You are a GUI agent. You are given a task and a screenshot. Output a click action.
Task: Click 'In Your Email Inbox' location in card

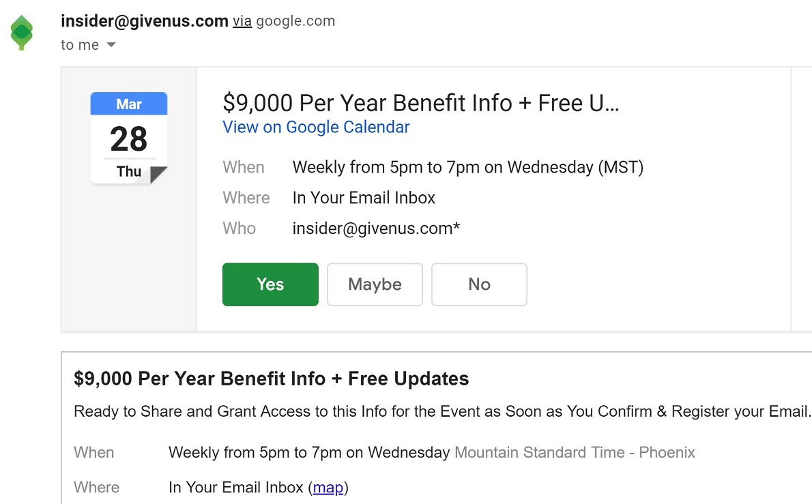point(364,198)
